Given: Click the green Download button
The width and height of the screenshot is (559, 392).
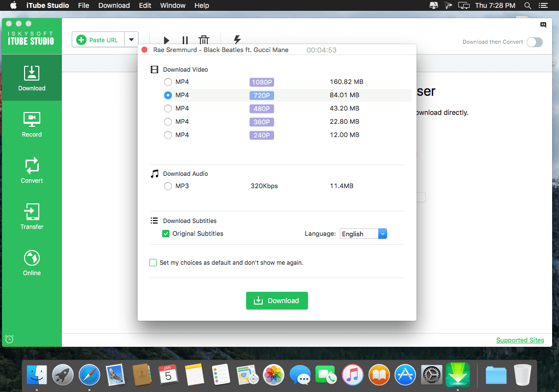Looking at the screenshot, I should (x=277, y=301).
